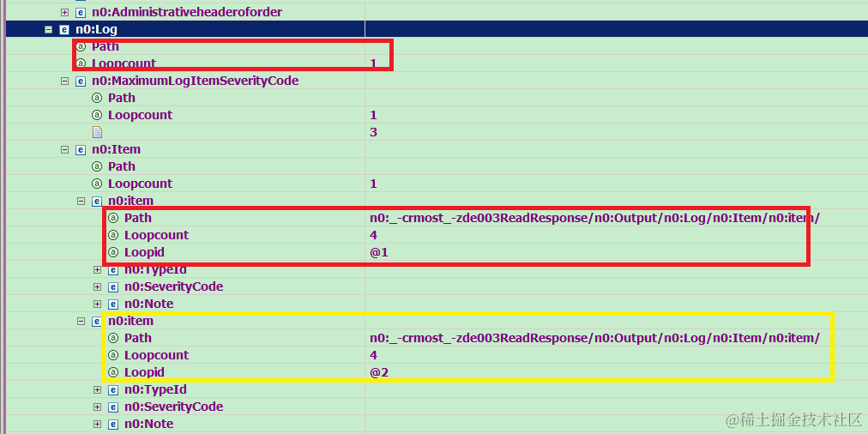Screen dimensions: 868x434
Task: Click the text node value 3
Action: coord(374,132)
